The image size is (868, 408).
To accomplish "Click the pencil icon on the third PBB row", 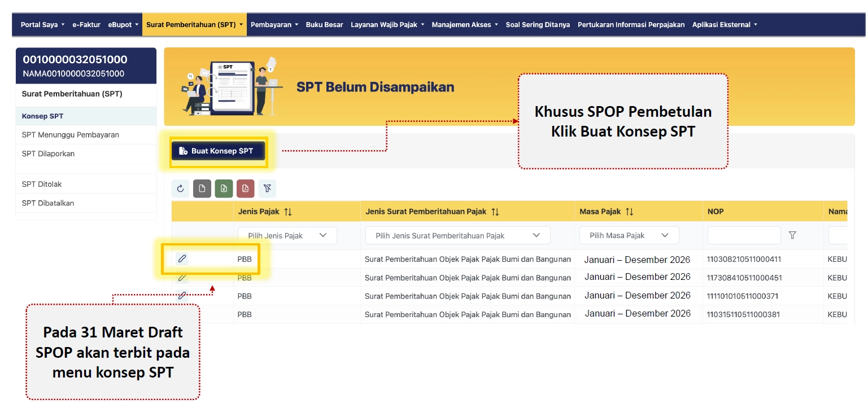I will [182, 295].
